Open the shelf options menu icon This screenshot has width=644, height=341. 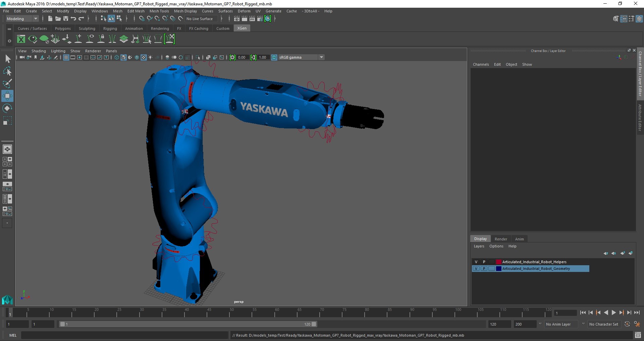coord(9,41)
